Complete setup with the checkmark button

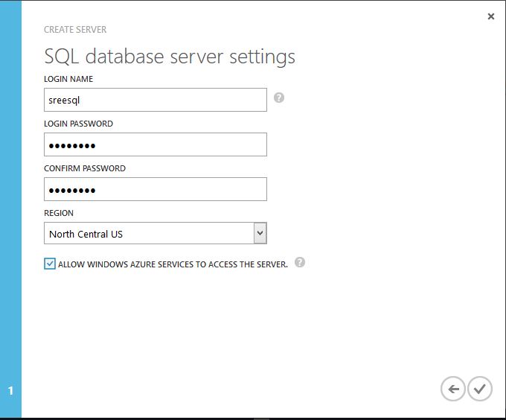[480, 388]
